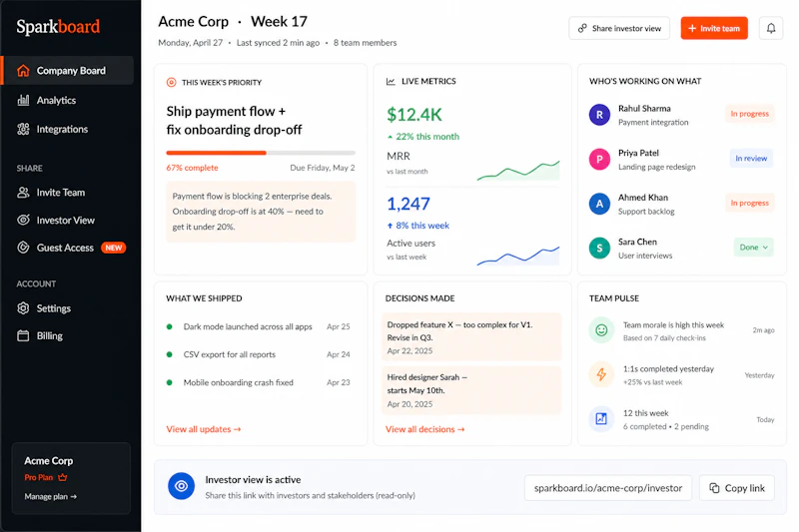Click the sparkboard.io investor link field

[608, 488]
